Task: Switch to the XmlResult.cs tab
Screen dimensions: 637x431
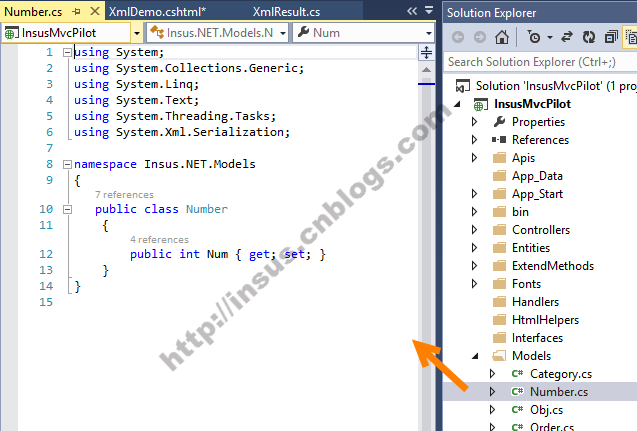Action: tap(286, 12)
